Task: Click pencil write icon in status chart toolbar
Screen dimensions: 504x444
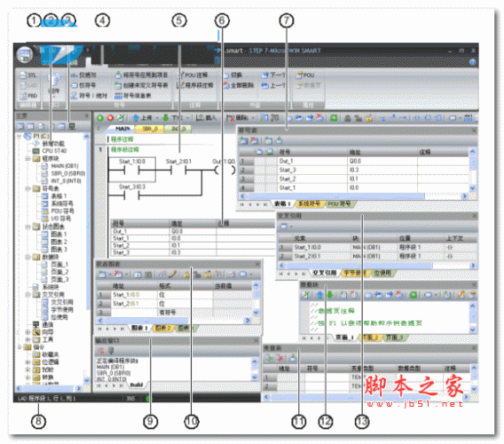Action: (x=173, y=274)
